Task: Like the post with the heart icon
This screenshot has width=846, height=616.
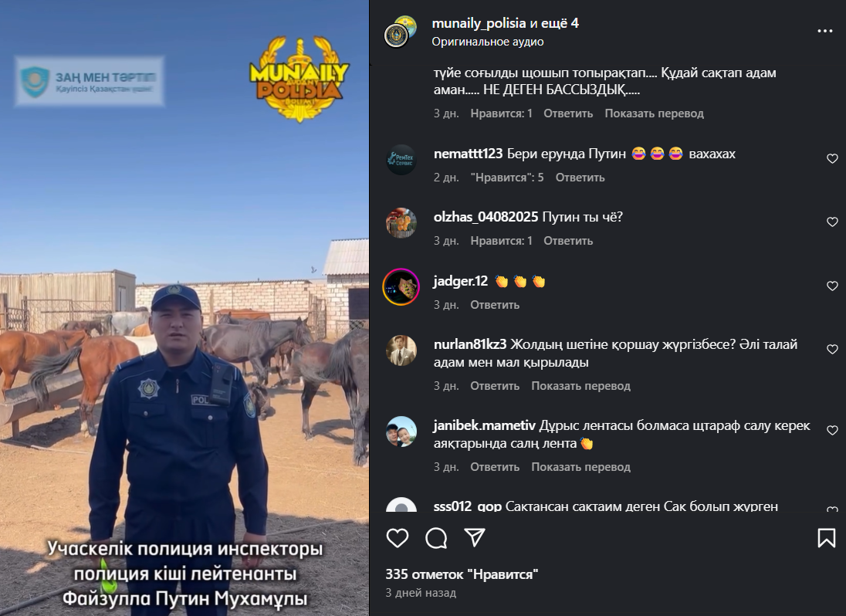Action: click(x=398, y=538)
